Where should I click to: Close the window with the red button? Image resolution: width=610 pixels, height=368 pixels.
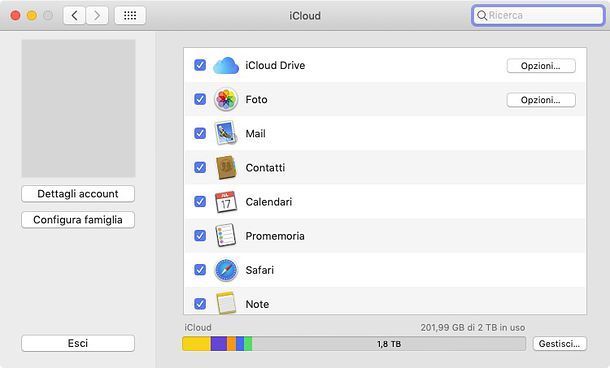tap(15, 16)
